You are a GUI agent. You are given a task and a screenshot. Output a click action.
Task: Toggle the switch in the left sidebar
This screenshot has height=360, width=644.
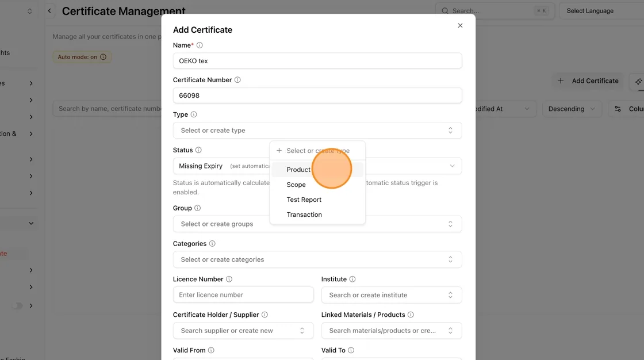[x=17, y=306]
